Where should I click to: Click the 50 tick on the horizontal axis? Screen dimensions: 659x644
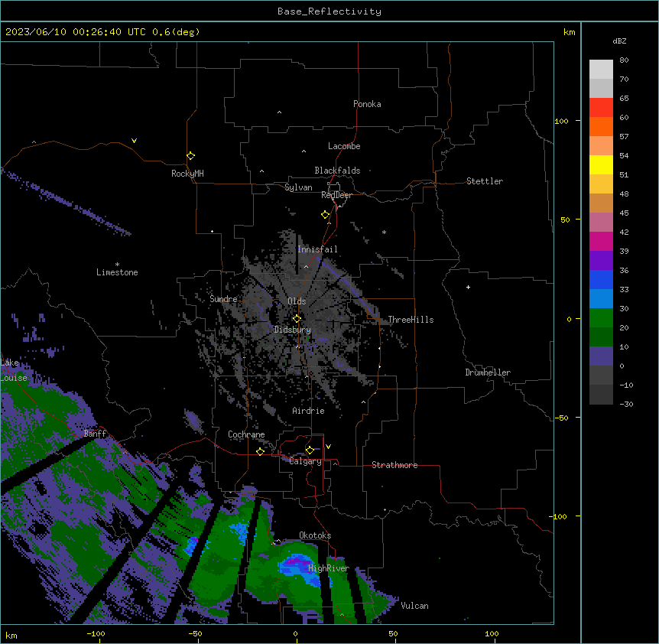393,633
